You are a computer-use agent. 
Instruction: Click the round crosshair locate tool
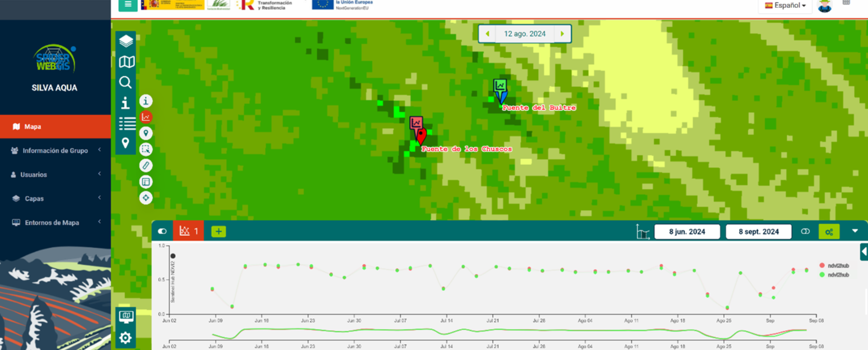[146, 198]
